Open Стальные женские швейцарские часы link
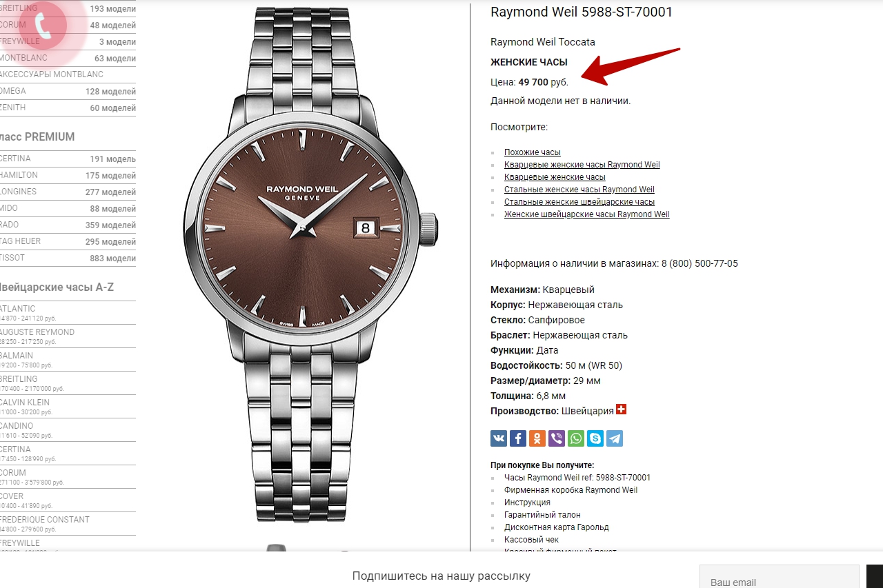Screen dimensions: 883x588 click(x=579, y=202)
